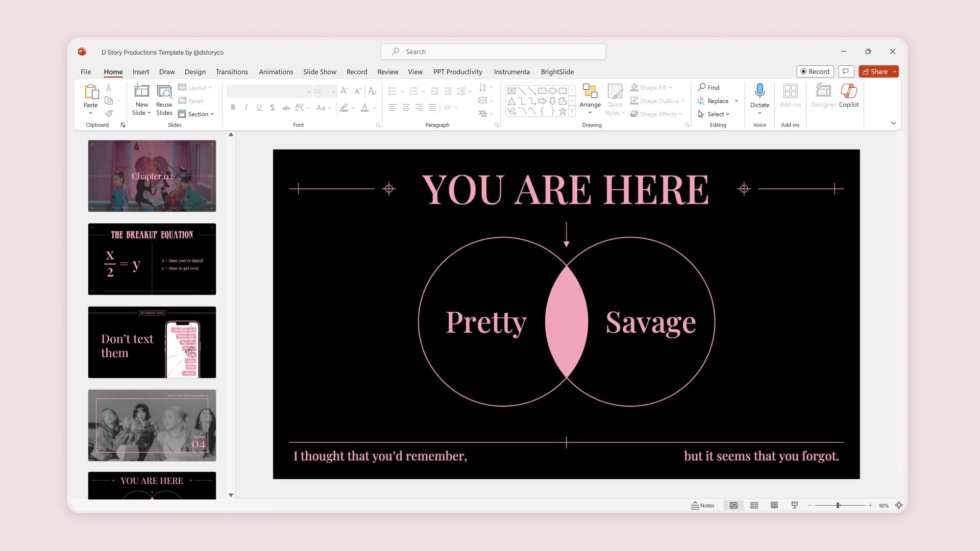Open Reading View from status bar
Viewport: 980px width, 551px height.
pyautogui.click(x=774, y=505)
